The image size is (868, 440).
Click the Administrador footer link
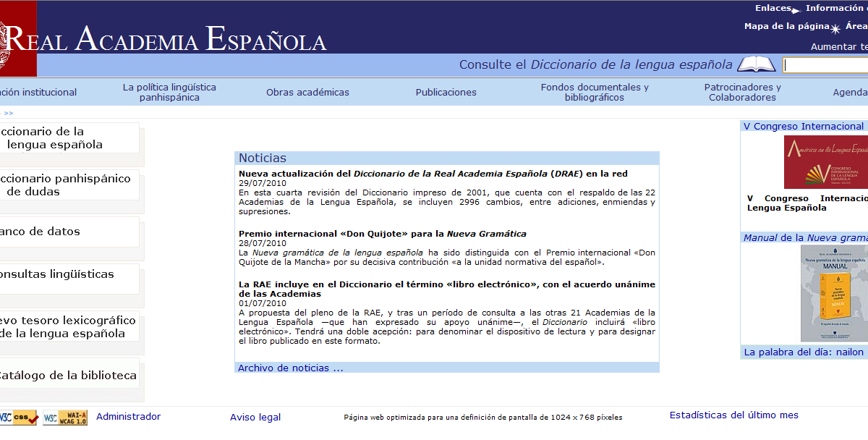coord(129,416)
